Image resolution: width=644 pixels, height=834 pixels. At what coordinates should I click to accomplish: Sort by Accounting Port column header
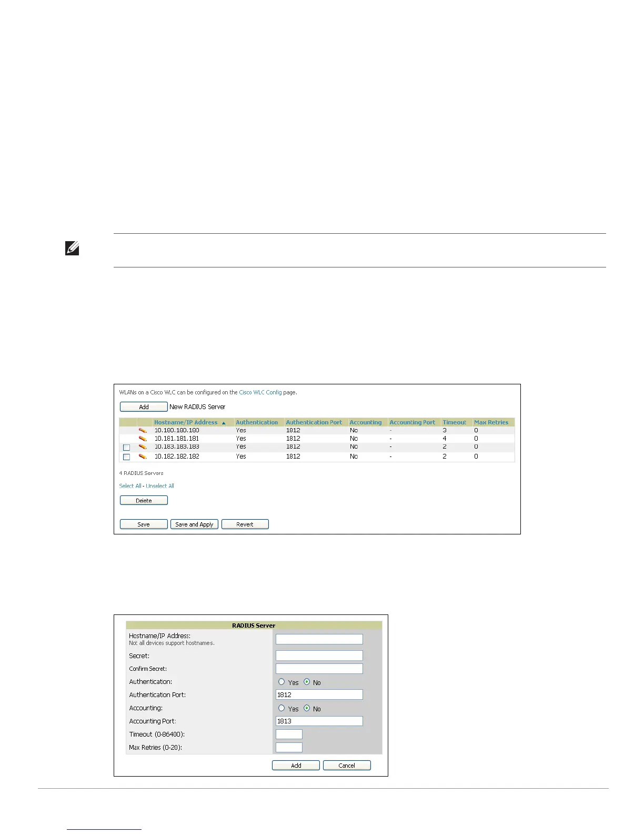(x=412, y=422)
